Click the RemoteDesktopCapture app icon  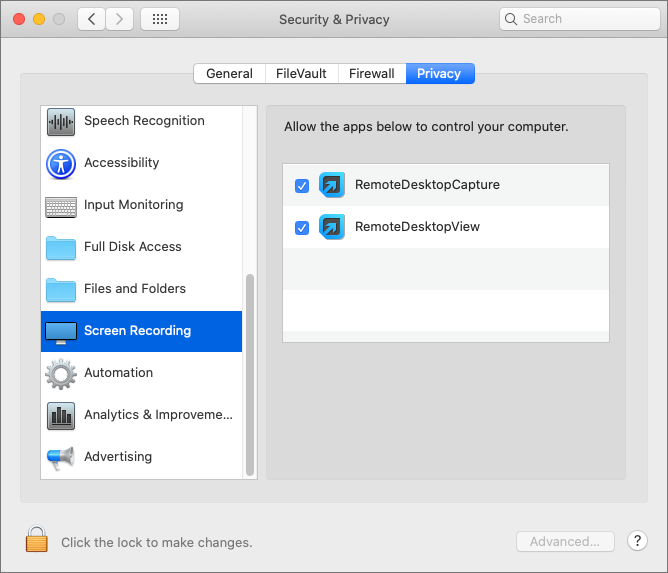point(332,185)
